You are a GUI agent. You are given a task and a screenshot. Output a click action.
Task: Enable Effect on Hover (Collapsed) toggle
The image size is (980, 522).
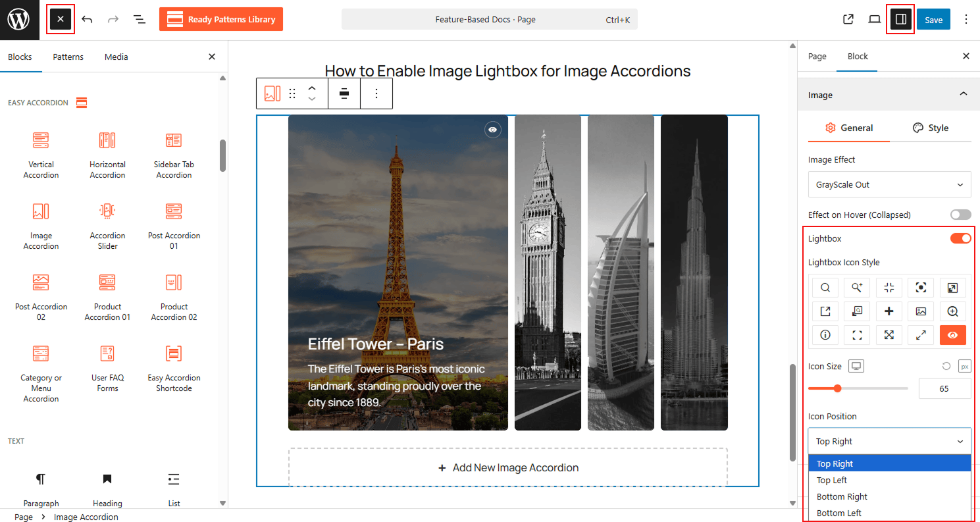pos(960,214)
